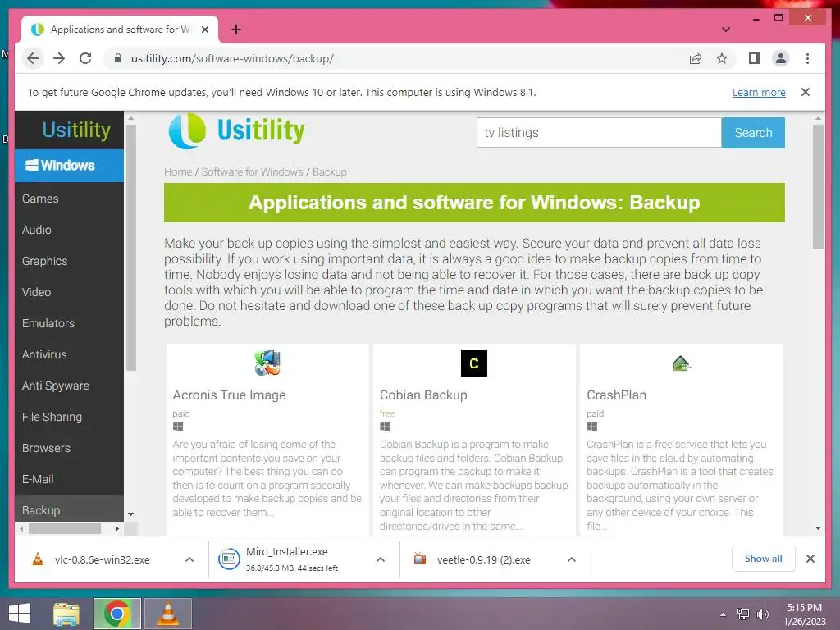Open the CrashPlan title link
This screenshot has height=630, width=840.
(x=616, y=395)
